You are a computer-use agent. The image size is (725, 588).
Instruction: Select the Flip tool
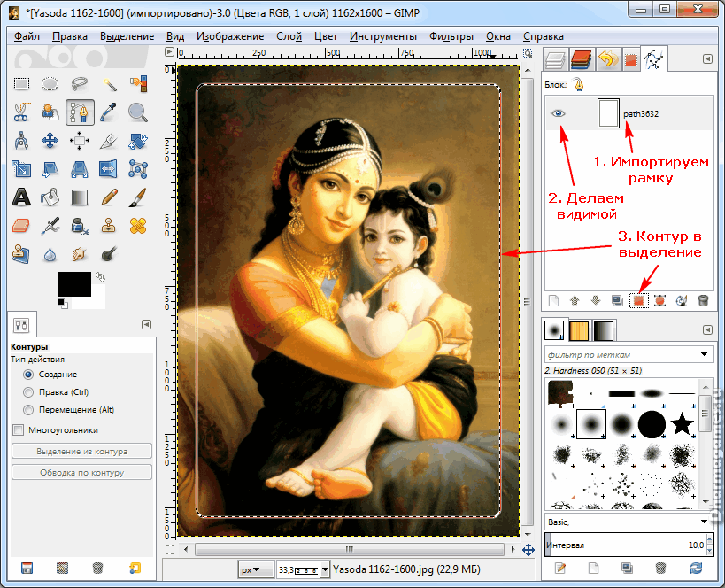pyautogui.click(x=109, y=169)
